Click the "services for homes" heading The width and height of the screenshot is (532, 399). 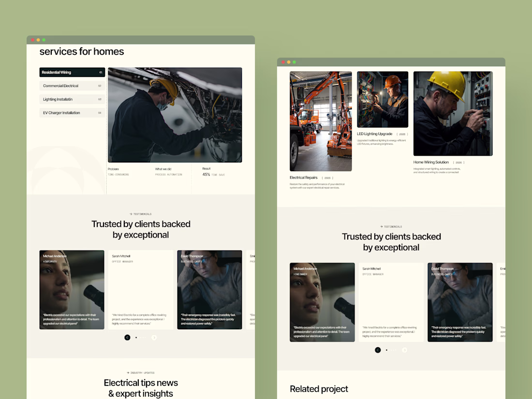coord(82,52)
